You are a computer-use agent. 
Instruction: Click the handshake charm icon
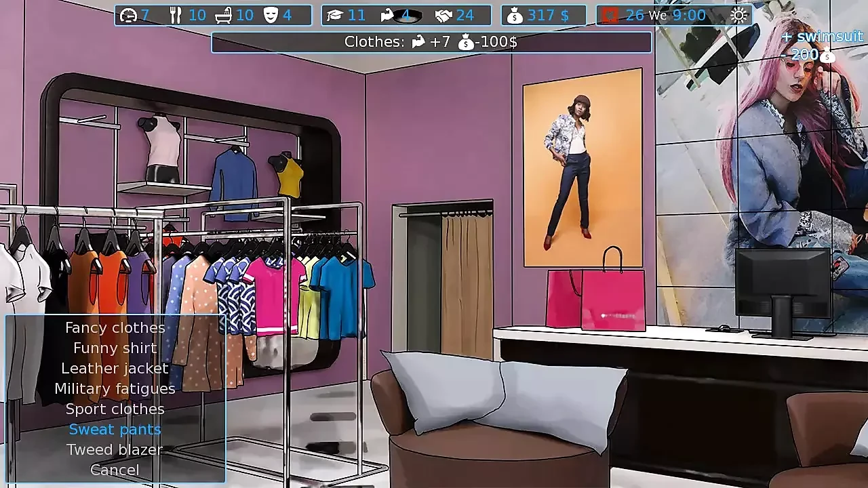[x=443, y=15]
